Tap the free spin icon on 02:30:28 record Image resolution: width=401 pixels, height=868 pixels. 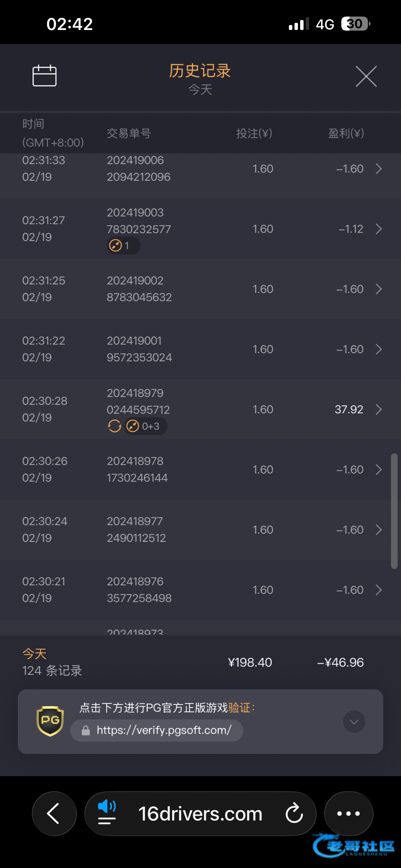(115, 426)
